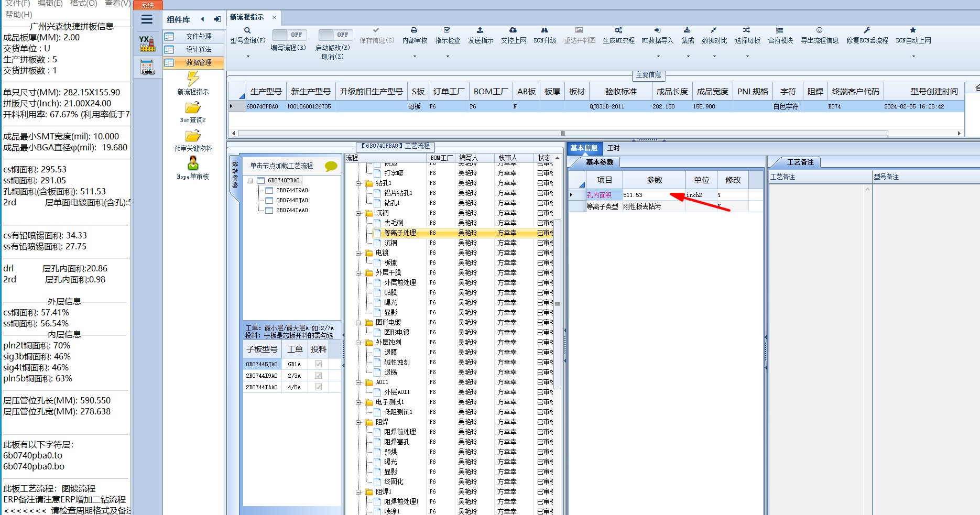Image resolution: width=980 pixels, height=515 pixels.
Task: Click the main grid horizontal scrollbar
Action: [563, 133]
